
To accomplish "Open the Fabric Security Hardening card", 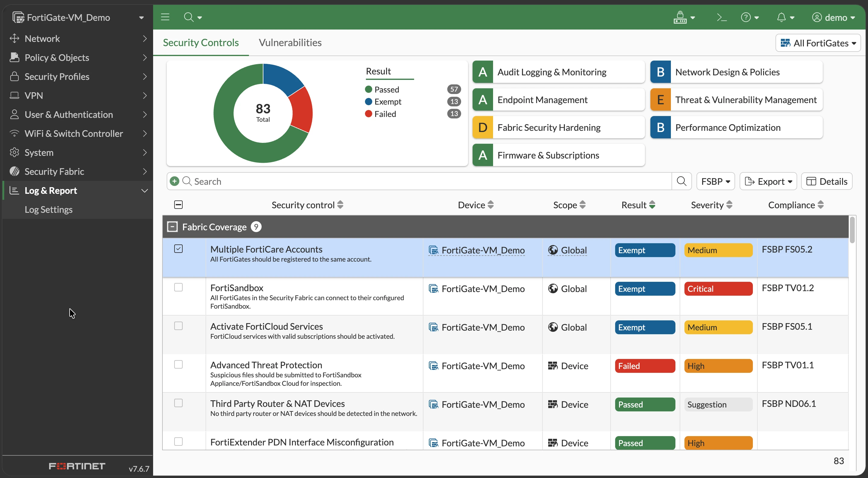I will [x=558, y=127].
